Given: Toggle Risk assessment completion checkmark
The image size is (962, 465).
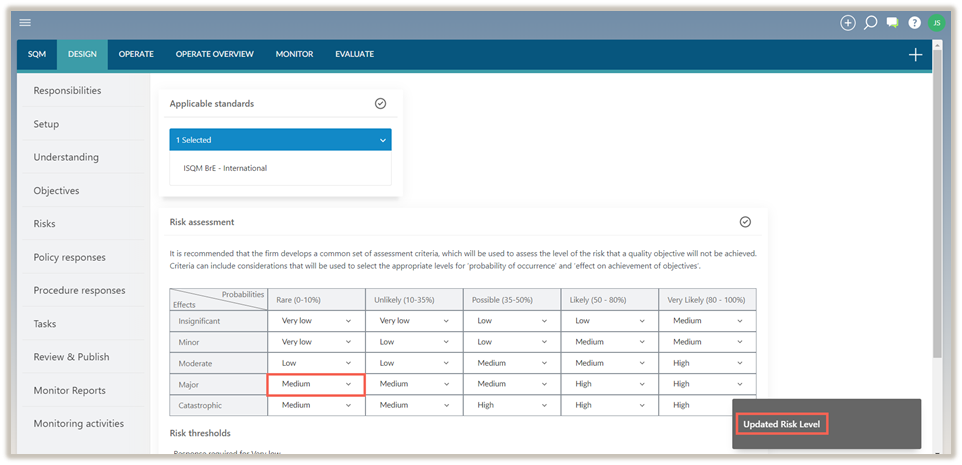Looking at the screenshot, I should click(745, 221).
